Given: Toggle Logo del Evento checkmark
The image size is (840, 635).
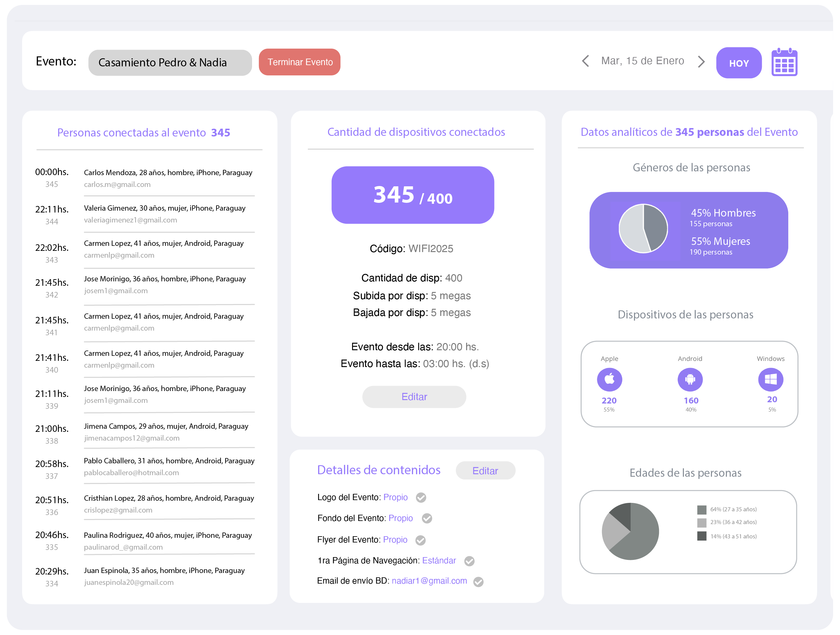Looking at the screenshot, I should click(421, 498).
